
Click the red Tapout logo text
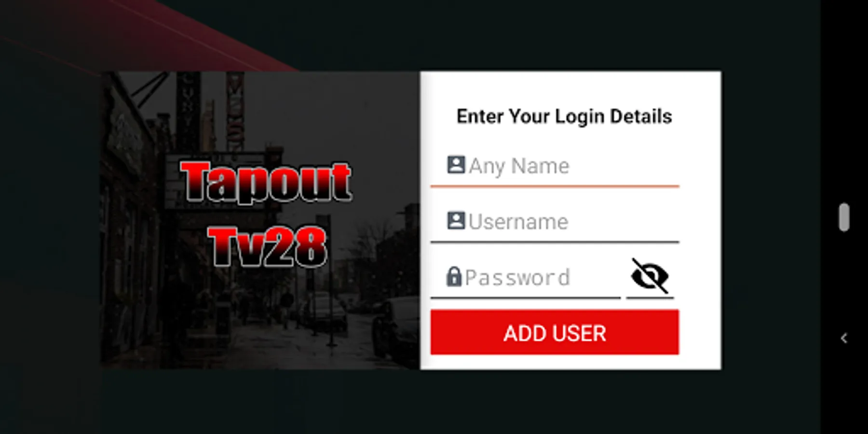(x=266, y=181)
